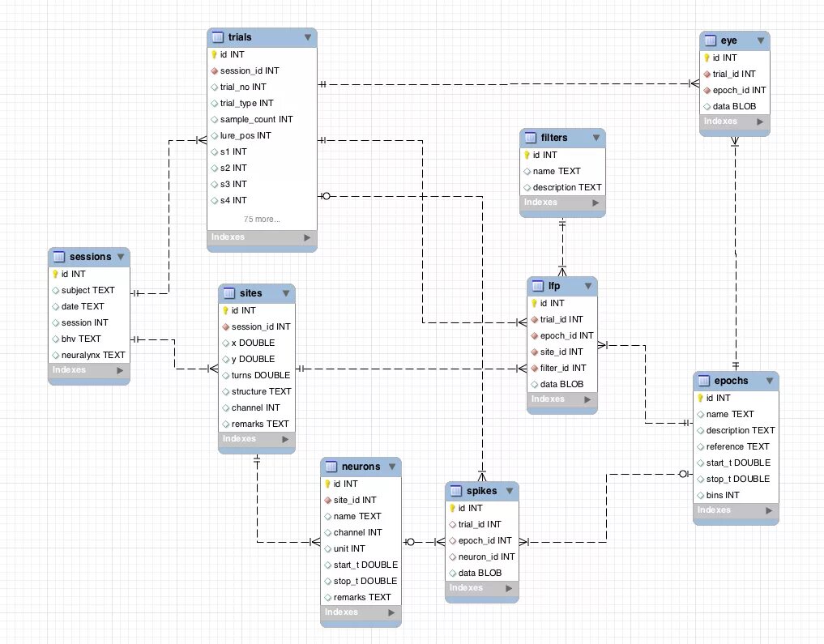Expand Indexes section of sites table
The image size is (824, 644).
(285, 439)
